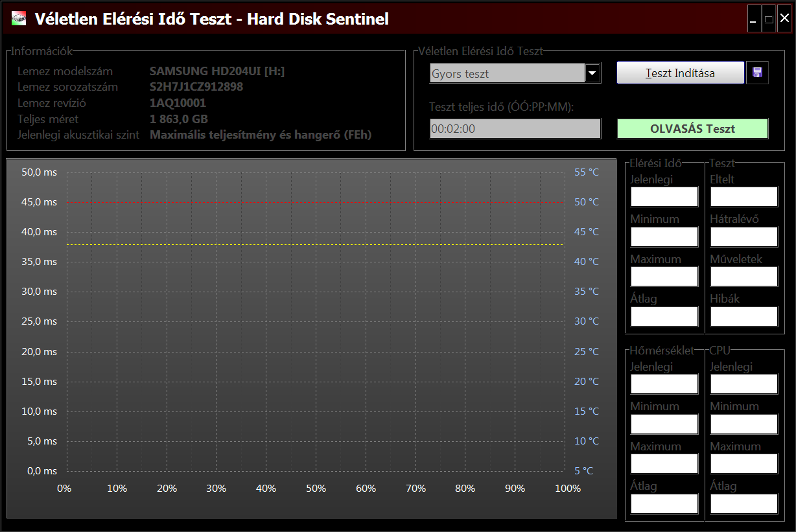The width and height of the screenshot is (796, 532).
Task: Open the Gyors teszt dropdown arrow
Action: (592, 73)
